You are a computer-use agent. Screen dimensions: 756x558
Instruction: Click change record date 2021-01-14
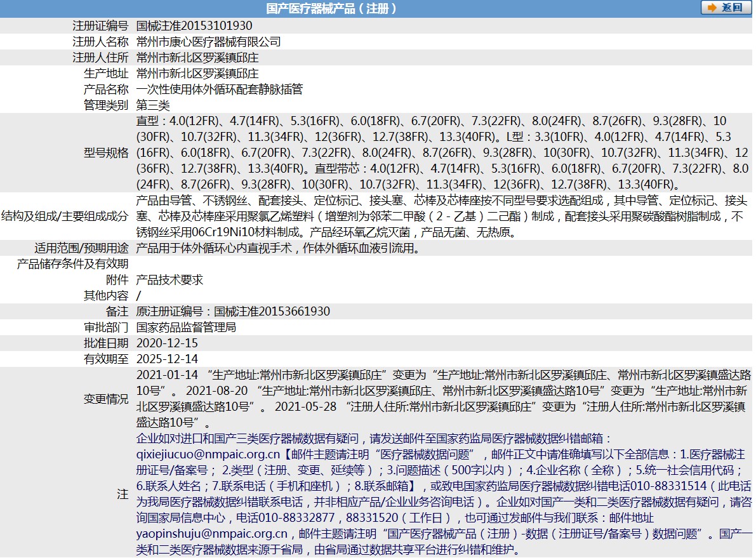coord(168,375)
